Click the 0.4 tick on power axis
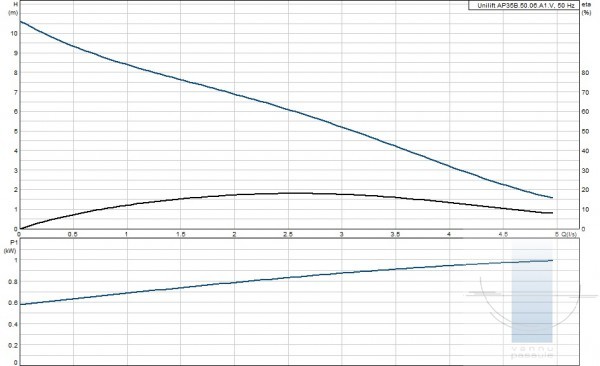Screen dimensions: 600x366 tap(13, 324)
